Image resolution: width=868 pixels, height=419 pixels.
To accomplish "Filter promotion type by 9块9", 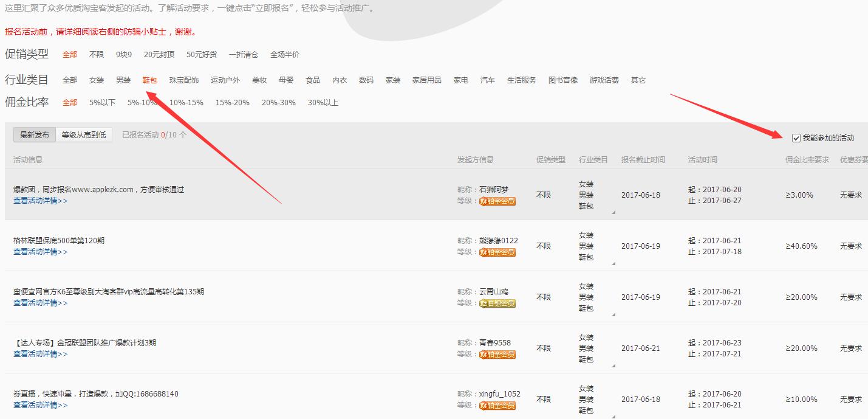I will coord(124,55).
